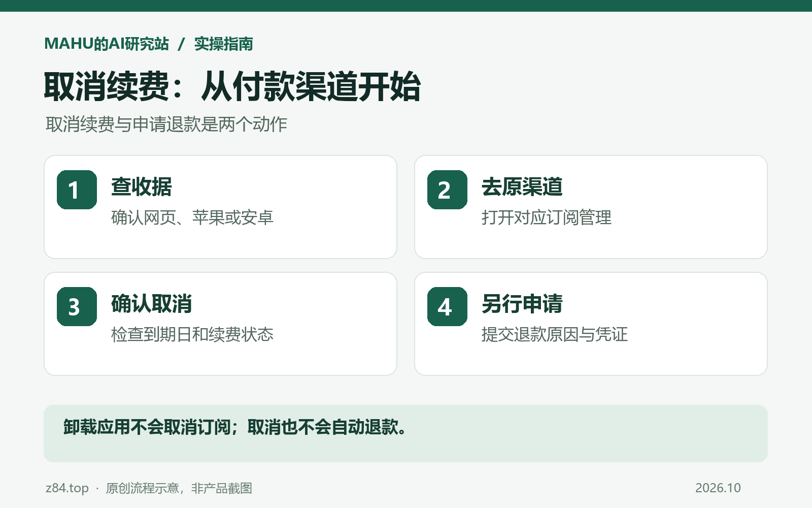Click the footer text '原创流程示意，非产品截图'

click(x=179, y=488)
